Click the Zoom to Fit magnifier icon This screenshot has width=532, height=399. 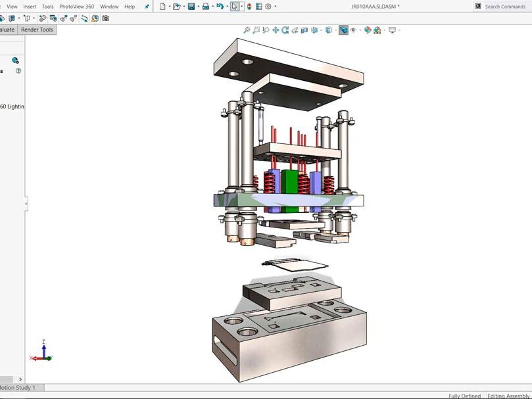(247, 30)
